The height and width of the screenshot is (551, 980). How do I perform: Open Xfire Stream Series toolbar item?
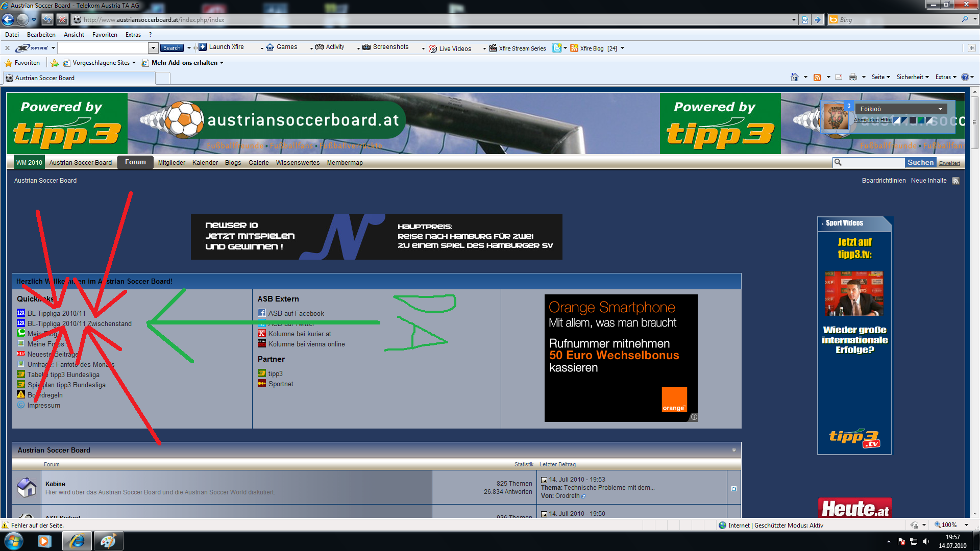[x=518, y=48]
